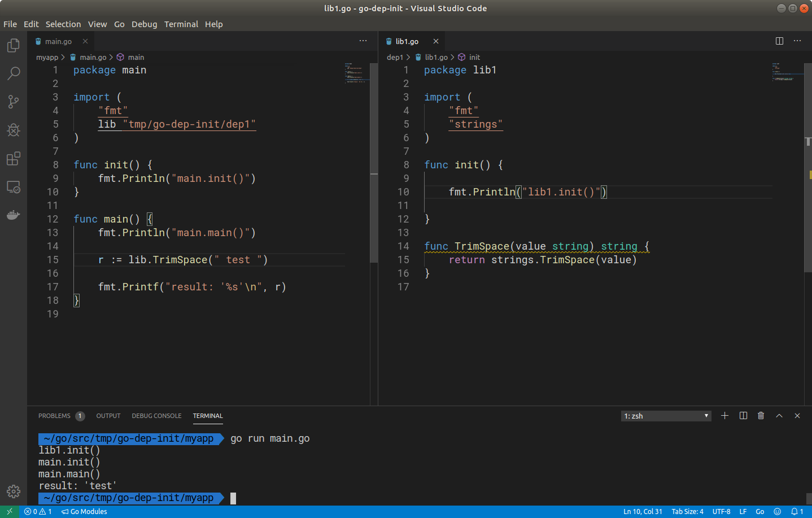812x518 pixels.
Task: Maximize the panel with the up chevron
Action: click(x=779, y=416)
